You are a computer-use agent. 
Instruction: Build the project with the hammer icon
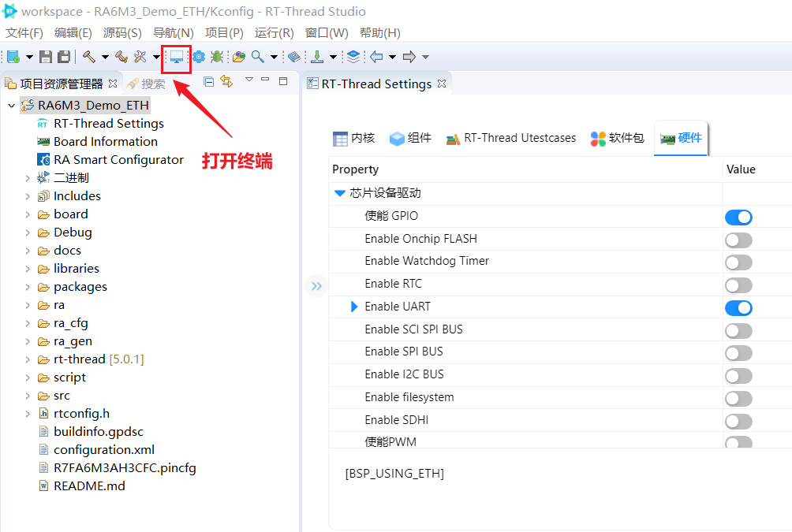pos(89,57)
